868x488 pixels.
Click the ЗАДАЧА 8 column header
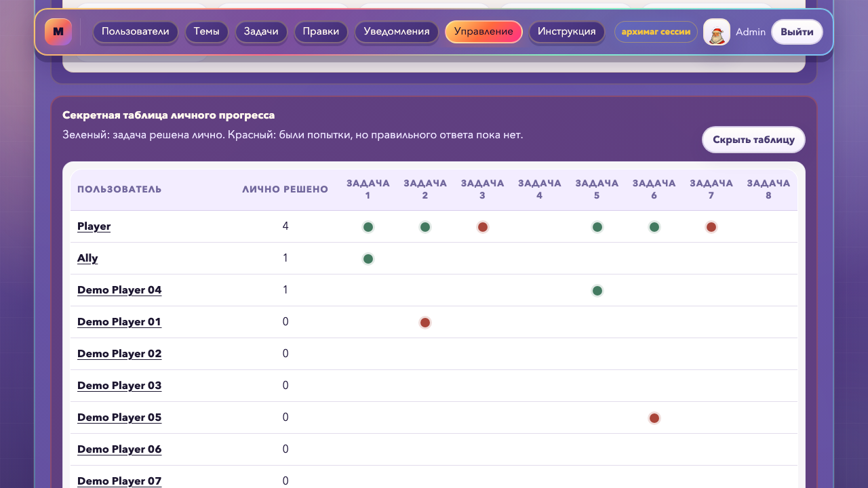(768, 189)
